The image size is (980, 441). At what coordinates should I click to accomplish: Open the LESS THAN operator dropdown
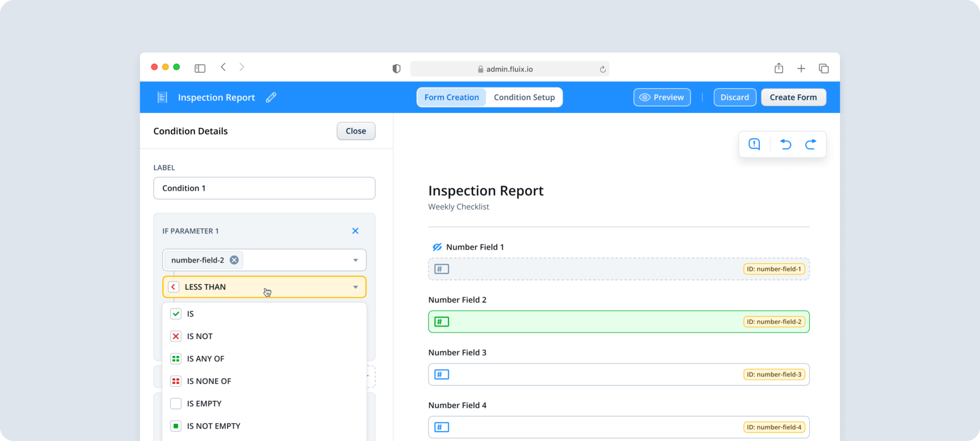[264, 287]
